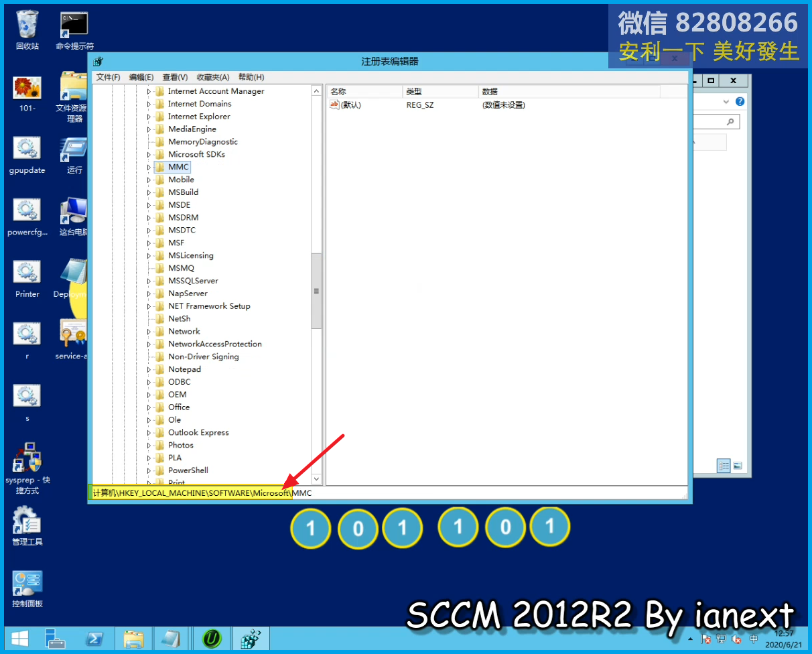
Task: Open the 控制面板 desktop icon
Action: coord(27,589)
